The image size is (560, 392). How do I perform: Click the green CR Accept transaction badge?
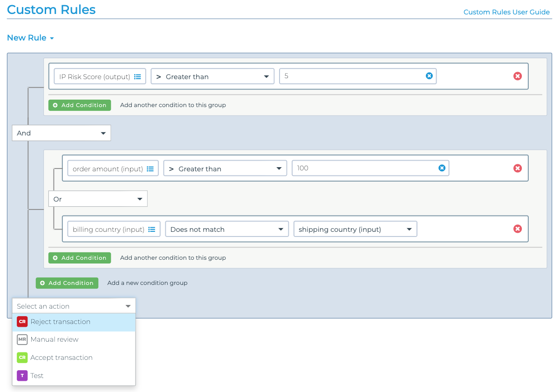22,358
